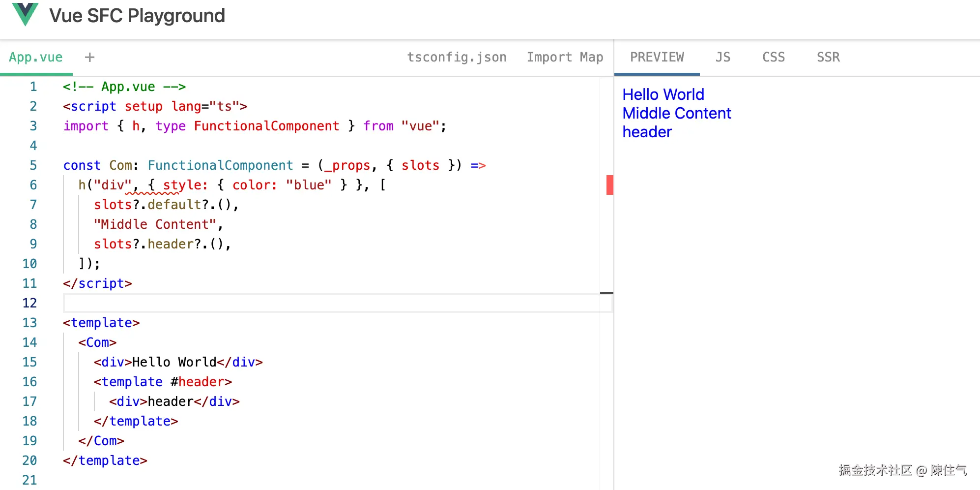This screenshot has height=490, width=980.
Task: Open the Import Map tab
Action: [565, 58]
